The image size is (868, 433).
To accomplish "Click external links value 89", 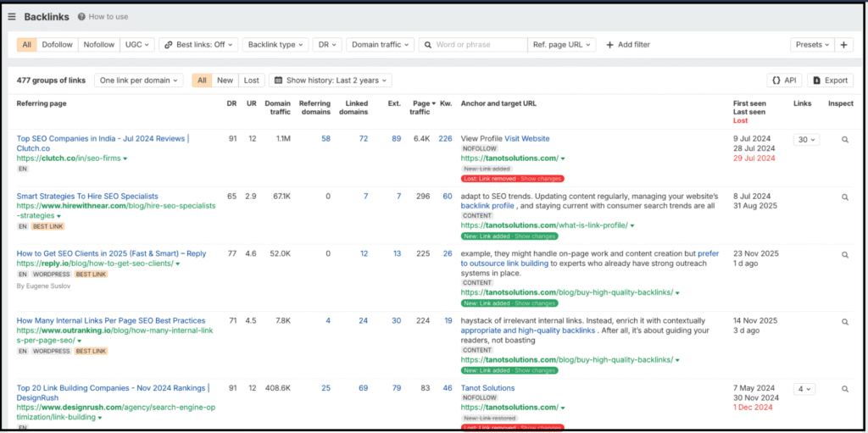I will 397,139.
